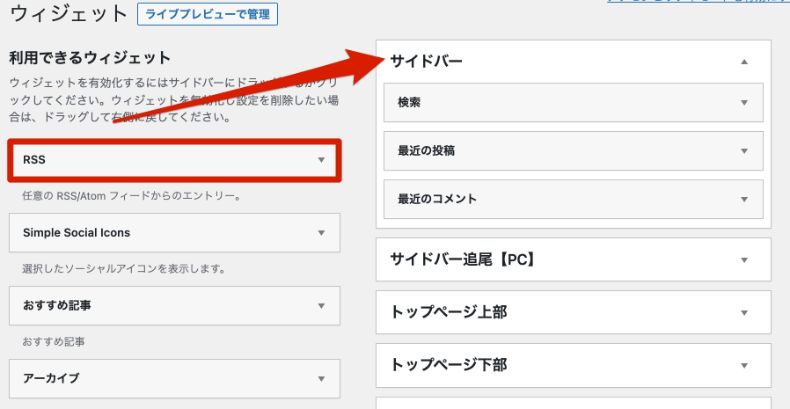Click the サイドバー heading text

[426, 61]
